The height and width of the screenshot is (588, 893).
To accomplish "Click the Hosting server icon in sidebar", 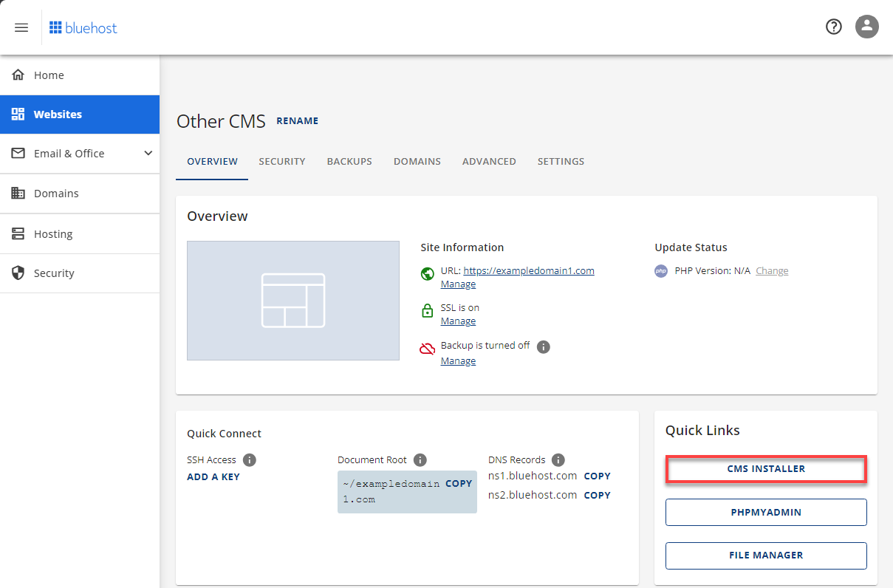I will click(18, 233).
